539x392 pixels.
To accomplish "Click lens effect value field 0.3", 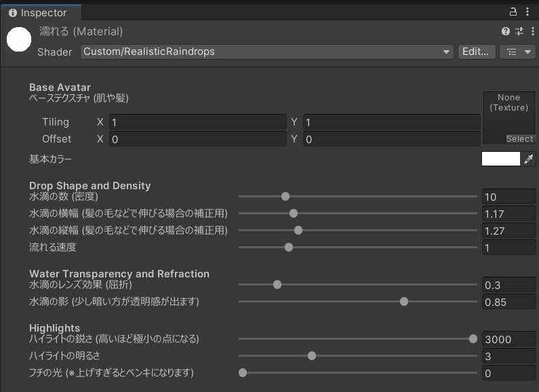I will (x=508, y=285).
